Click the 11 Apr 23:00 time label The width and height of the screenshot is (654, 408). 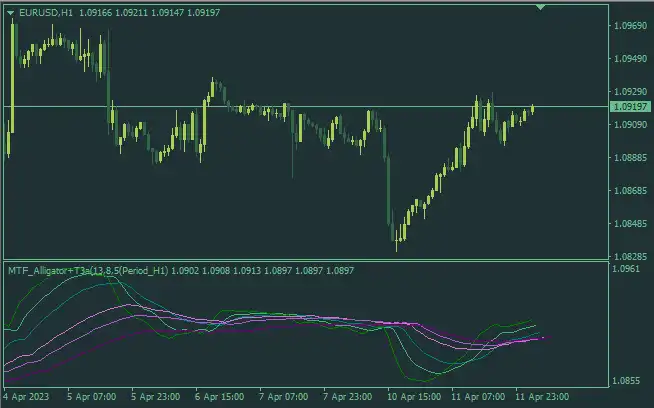click(x=541, y=395)
